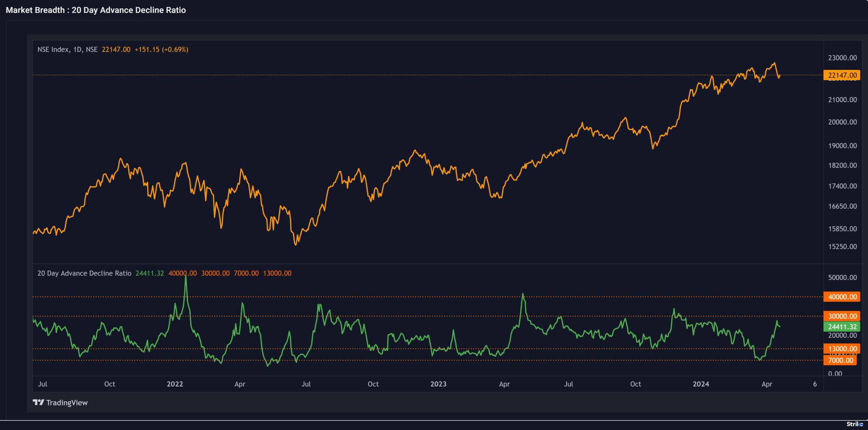The image size is (868, 430).
Task: Click the Strike logo in bottom corner
Action: pyautogui.click(x=854, y=424)
